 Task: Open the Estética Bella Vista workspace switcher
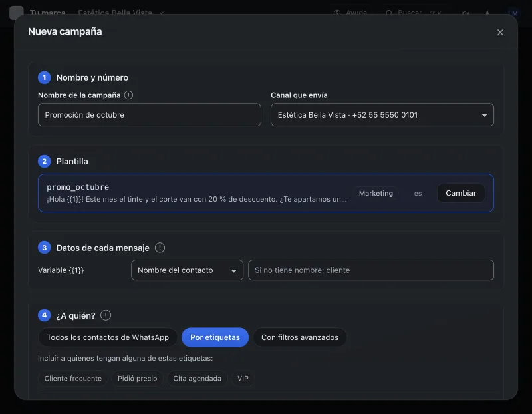pyautogui.click(x=120, y=13)
